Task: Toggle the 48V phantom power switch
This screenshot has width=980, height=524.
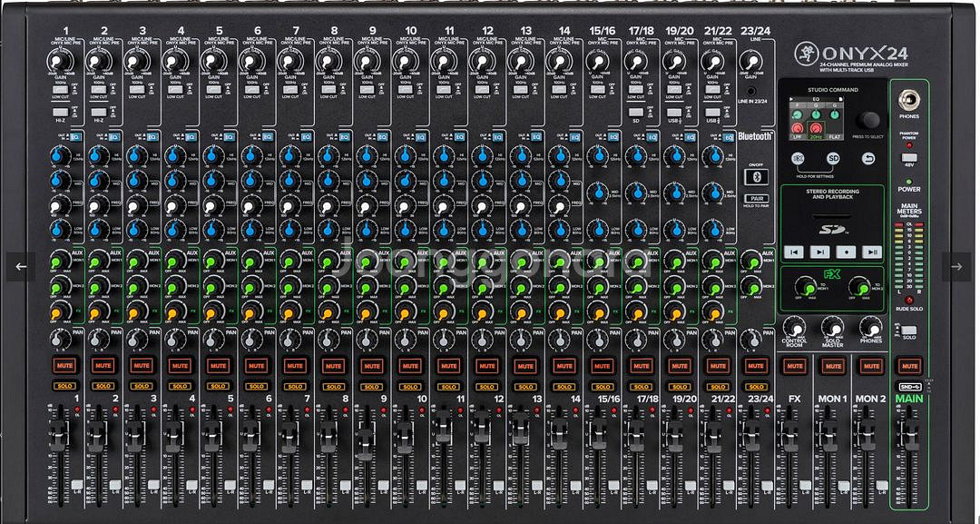Action: click(x=908, y=157)
